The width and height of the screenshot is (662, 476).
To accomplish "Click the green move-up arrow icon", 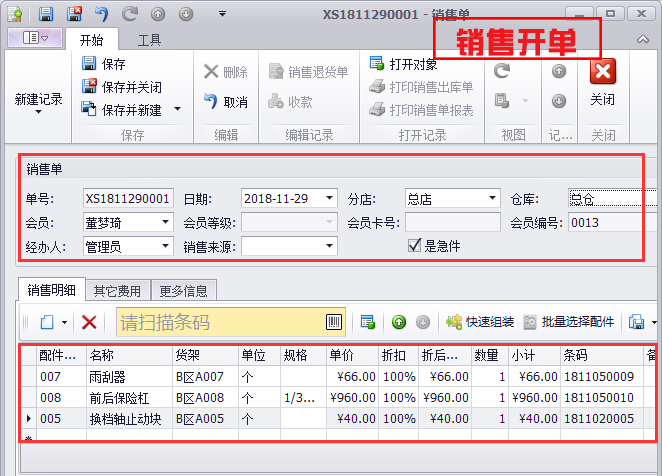I will point(398,322).
